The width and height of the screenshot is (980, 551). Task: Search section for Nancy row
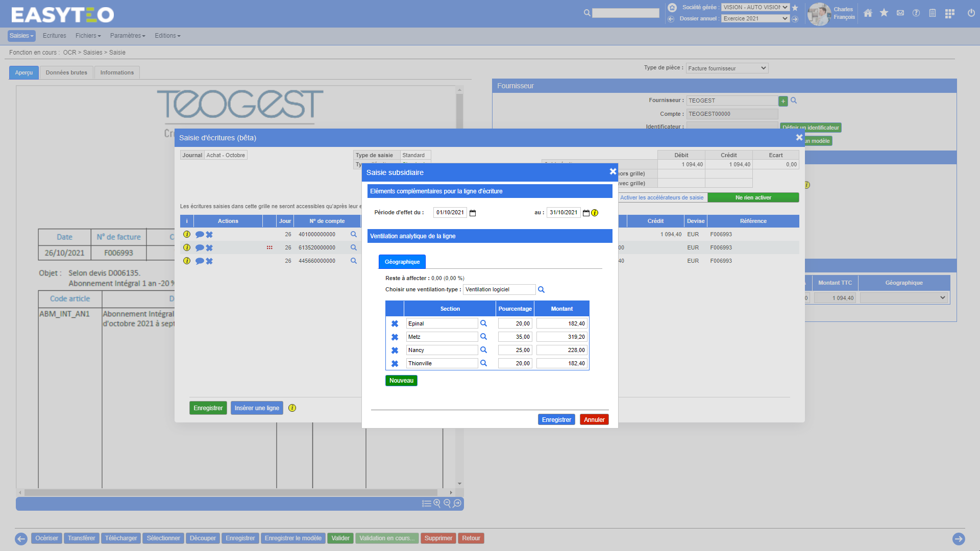pyautogui.click(x=483, y=350)
